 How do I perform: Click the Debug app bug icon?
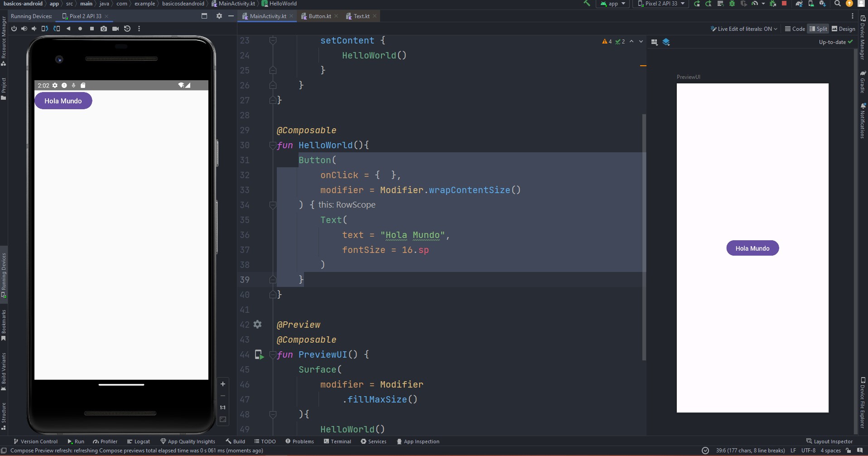tap(732, 4)
